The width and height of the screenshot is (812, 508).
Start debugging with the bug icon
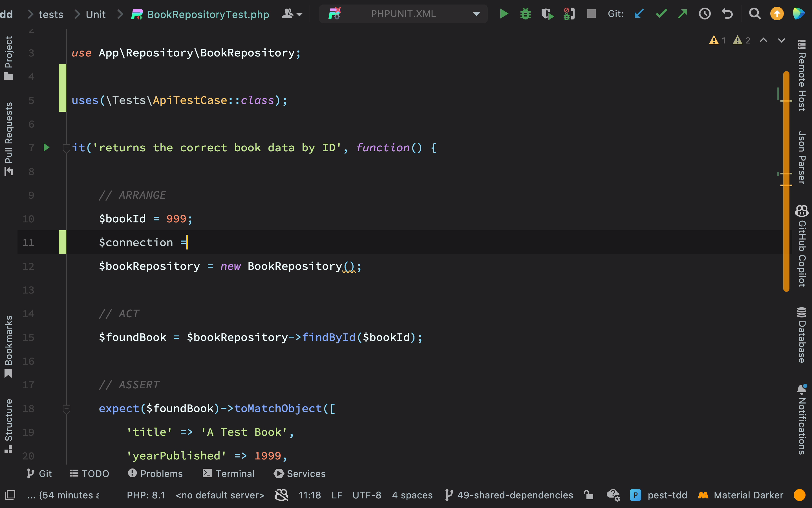click(x=526, y=14)
